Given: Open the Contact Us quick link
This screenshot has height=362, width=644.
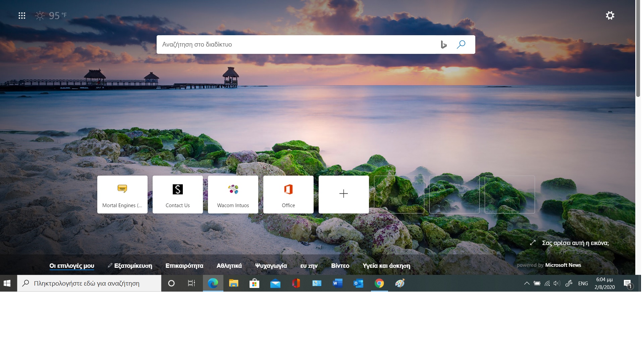Looking at the screenshot, I should (x=177, y=194).
